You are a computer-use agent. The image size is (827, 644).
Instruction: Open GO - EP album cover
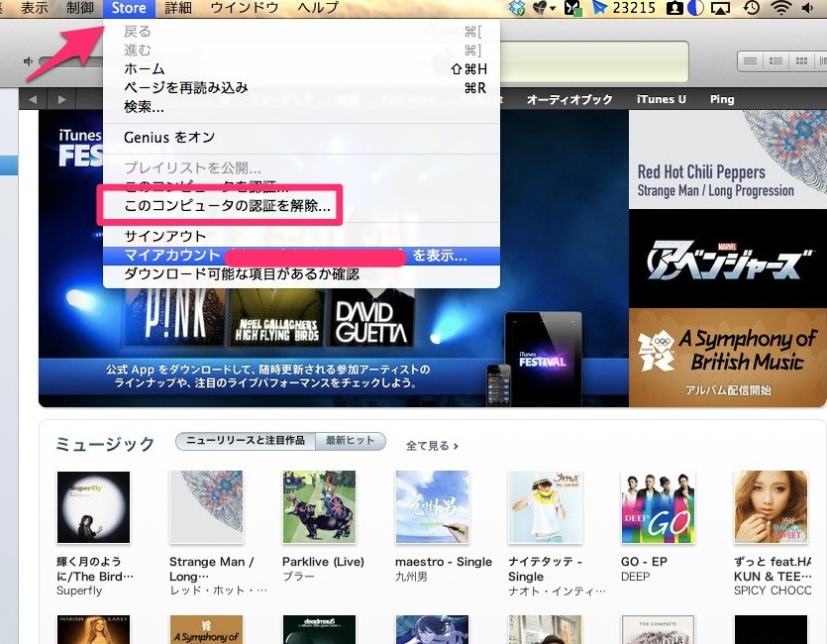click(658, 507)
